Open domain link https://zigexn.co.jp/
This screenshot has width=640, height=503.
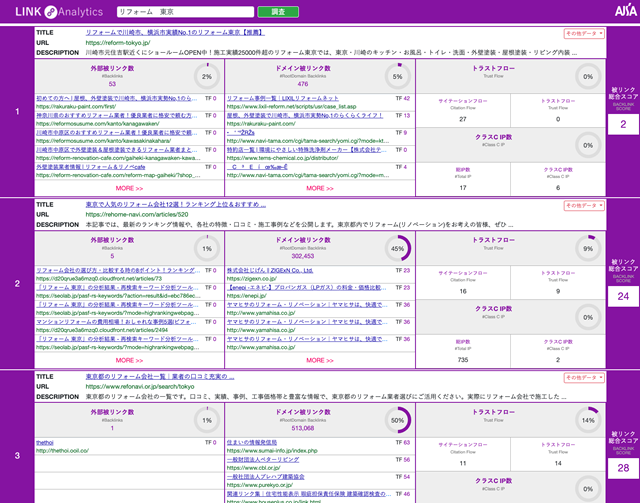pos(252,278)
